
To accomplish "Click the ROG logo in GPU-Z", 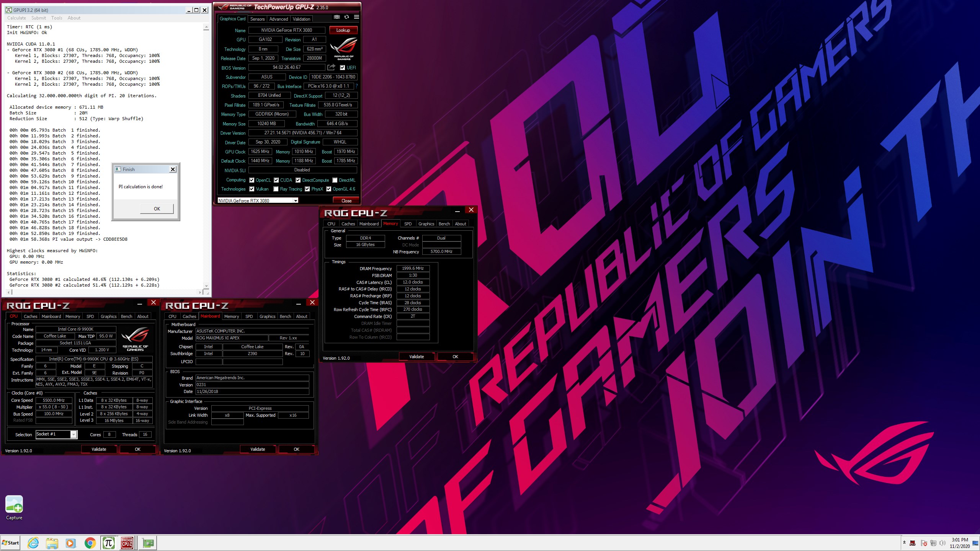I will coord(343,49).
